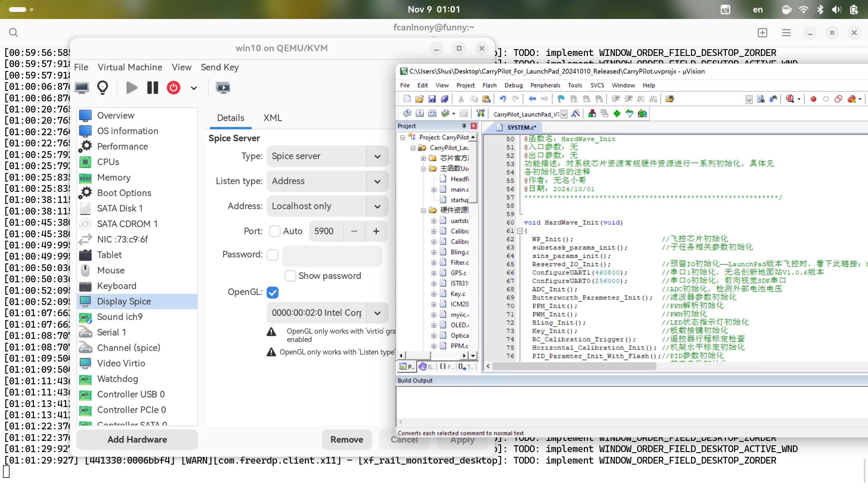This screenshot has height=488, width=868.
Task: Click the Add Hardware button
Action: 137,440
